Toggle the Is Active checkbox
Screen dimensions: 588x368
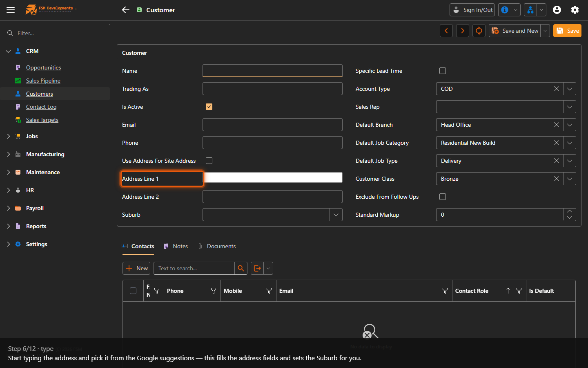coord(209,107)
